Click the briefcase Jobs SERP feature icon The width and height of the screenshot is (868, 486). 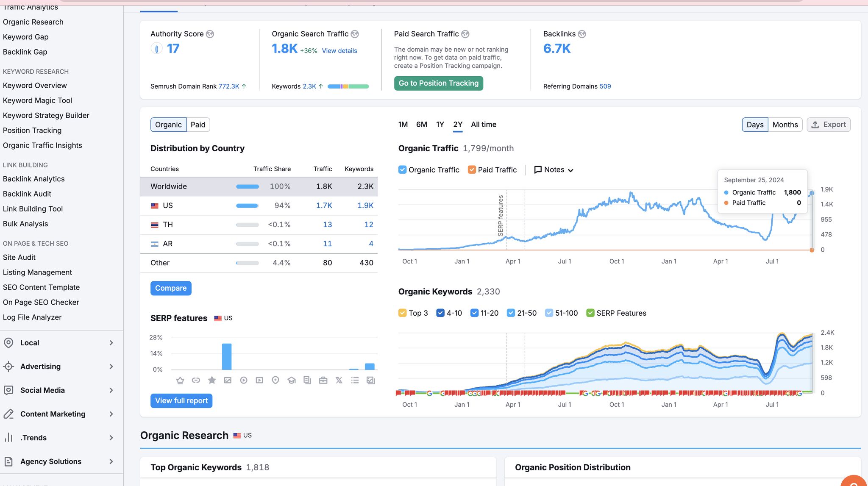click(323, 380)
